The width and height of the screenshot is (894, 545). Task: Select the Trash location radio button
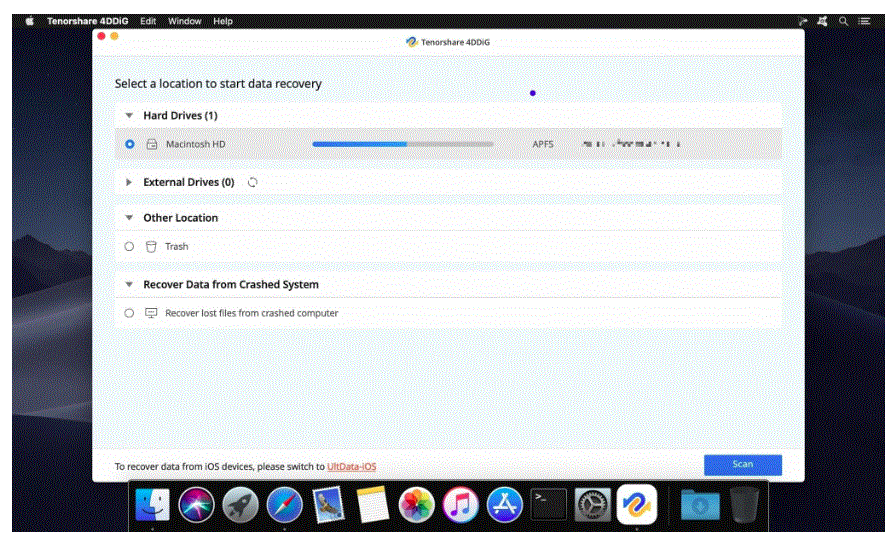[129, 246]
